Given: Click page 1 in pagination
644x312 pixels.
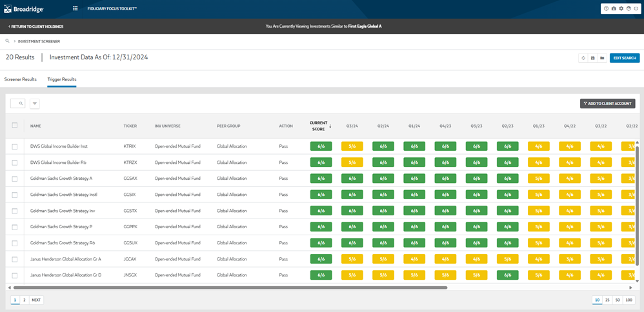Looking at the screenshot, I should pos(15,300).
